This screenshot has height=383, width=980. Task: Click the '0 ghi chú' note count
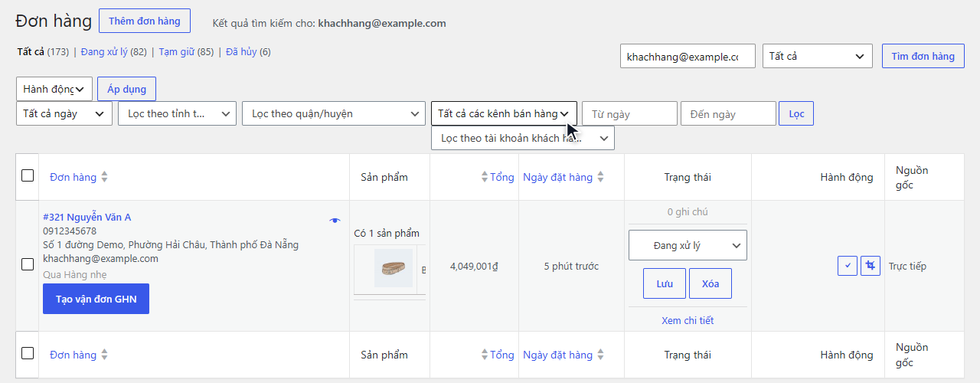click(688, 211)
